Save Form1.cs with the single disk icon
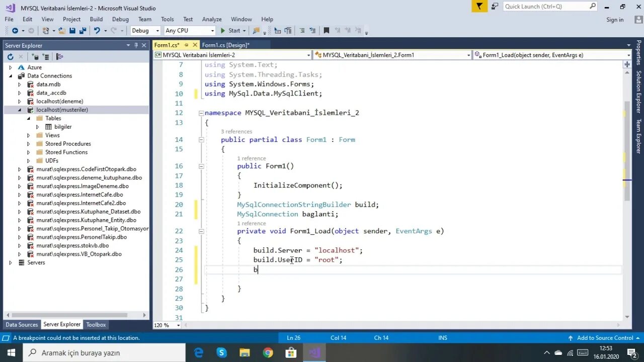The height and width of the screenshot is (362, 644). pyautogui.click(x=72, y=31)
